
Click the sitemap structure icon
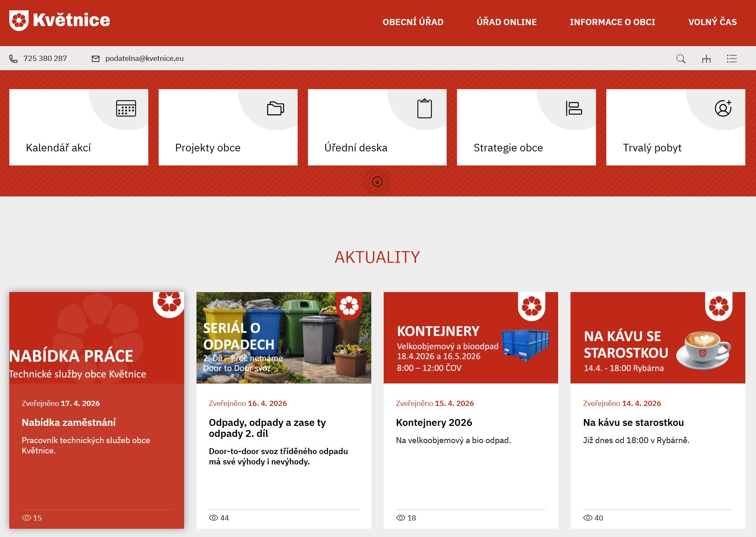(706, 59)
